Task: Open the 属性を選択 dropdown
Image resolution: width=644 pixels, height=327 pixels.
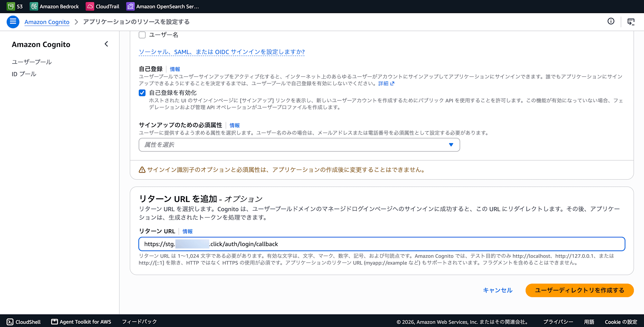Action: tap(299, 145)
